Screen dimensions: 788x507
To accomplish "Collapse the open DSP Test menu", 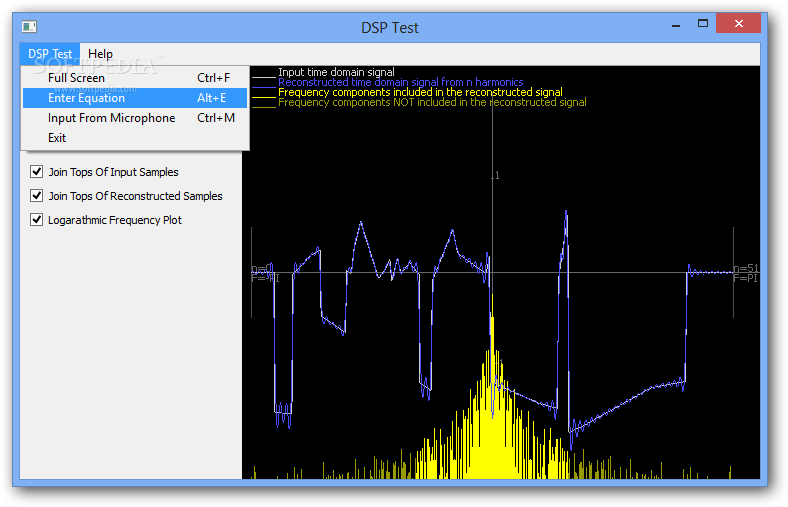I will point(50,54).
